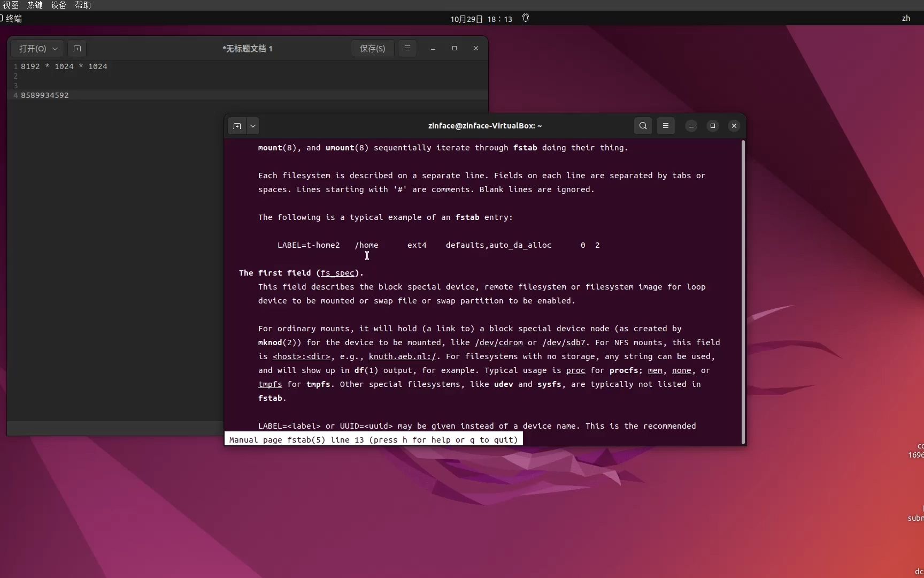Place cursor on line 4 of the gedit document
This screenshot has height=578, width=924.
pos(45,95)
